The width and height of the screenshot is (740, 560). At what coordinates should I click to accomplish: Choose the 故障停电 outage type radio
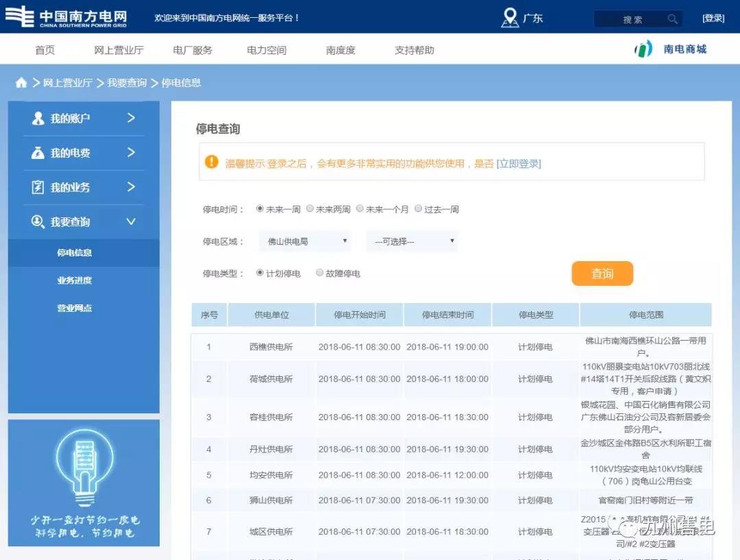[x=320, y=273]
